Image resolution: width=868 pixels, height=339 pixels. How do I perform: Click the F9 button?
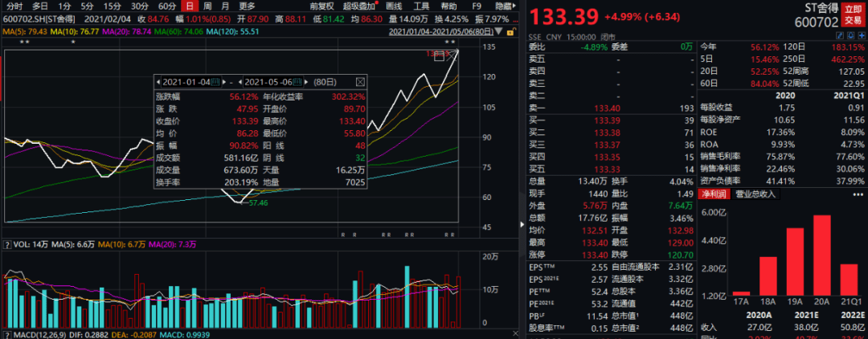(477, 6)
